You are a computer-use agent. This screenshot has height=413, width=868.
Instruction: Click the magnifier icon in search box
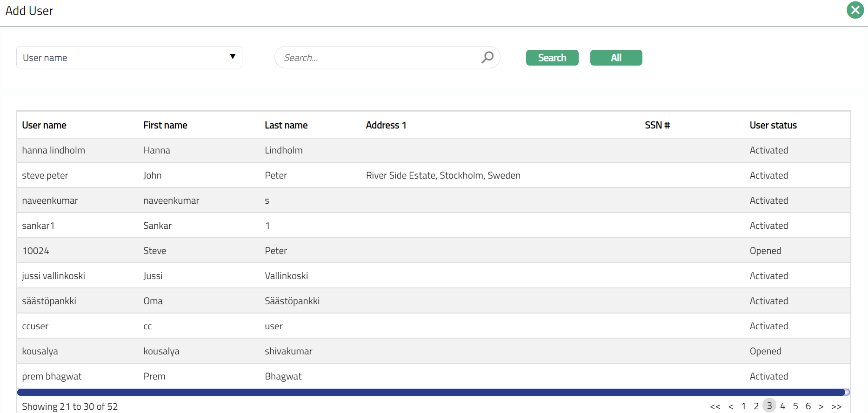pos(487,57)
